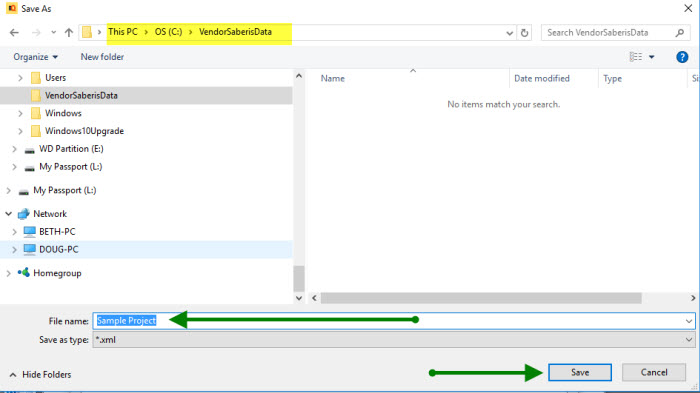Collapse the Network tree node
This screenshot has width=700, height=393.
(x=8, y=214)
